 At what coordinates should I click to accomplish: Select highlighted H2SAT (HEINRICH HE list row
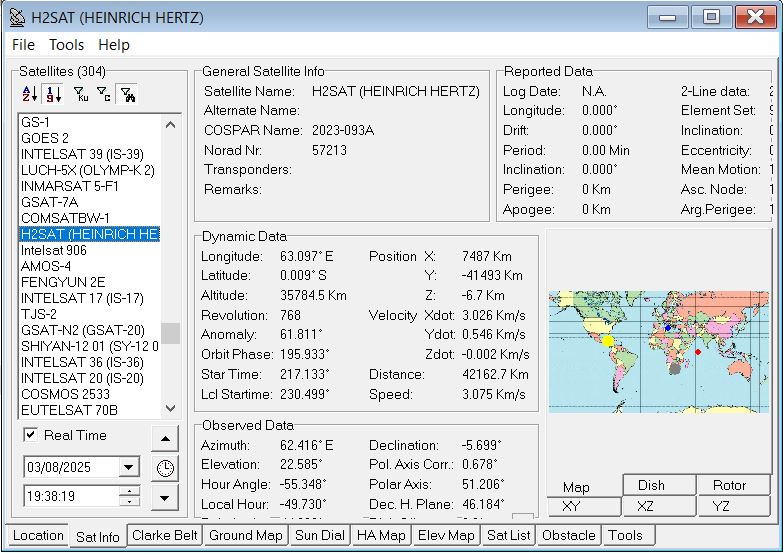pos(90,234)
